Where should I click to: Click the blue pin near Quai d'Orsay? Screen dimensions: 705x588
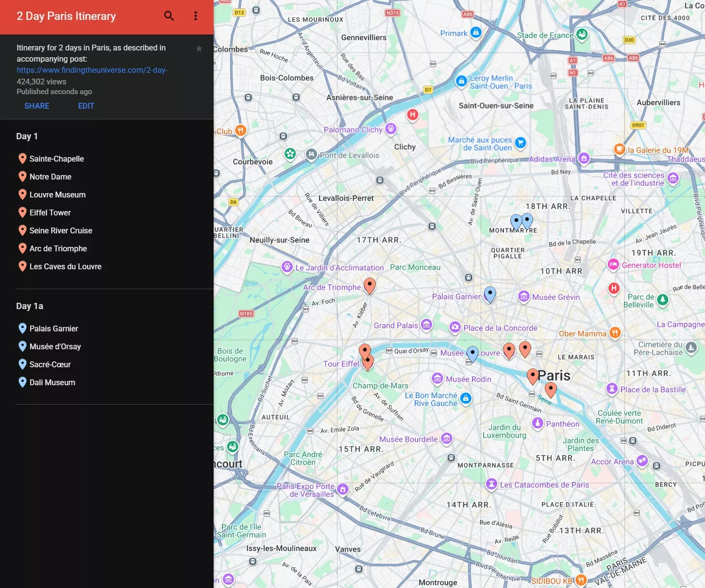tap(472, 354)
